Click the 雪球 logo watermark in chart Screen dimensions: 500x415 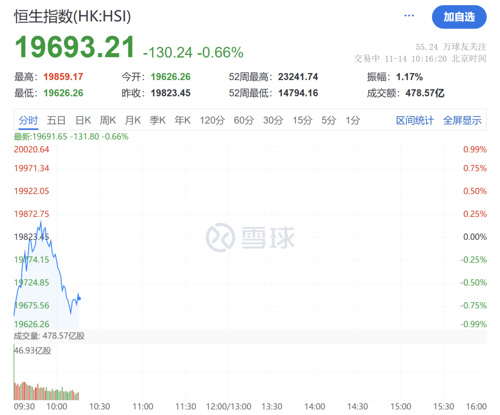[x=250, y=237]
